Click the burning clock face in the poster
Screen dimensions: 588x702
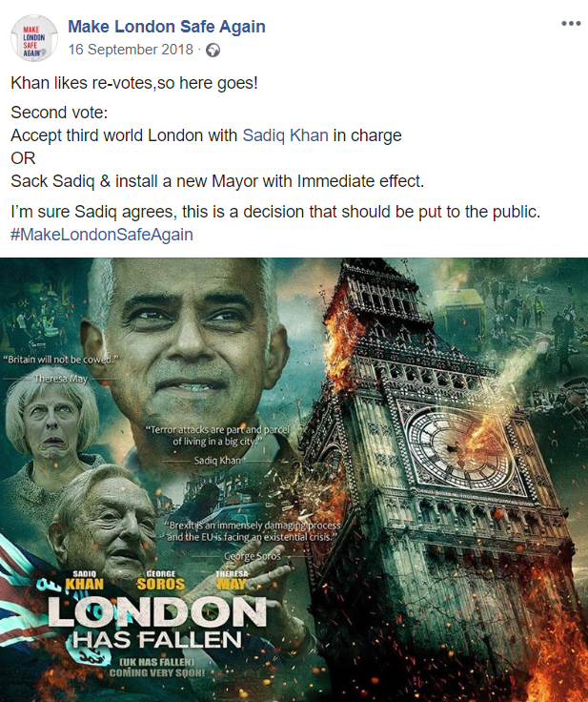[x=462, y=447]
